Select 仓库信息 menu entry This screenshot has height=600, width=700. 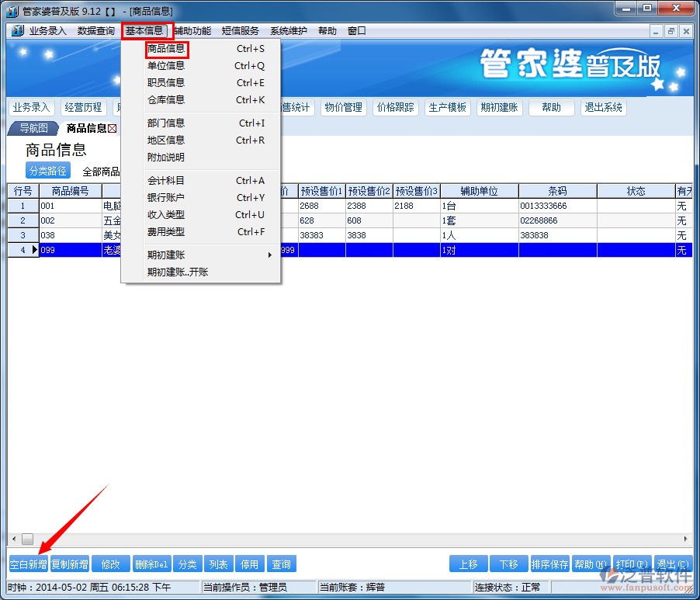tap(201, 99)
